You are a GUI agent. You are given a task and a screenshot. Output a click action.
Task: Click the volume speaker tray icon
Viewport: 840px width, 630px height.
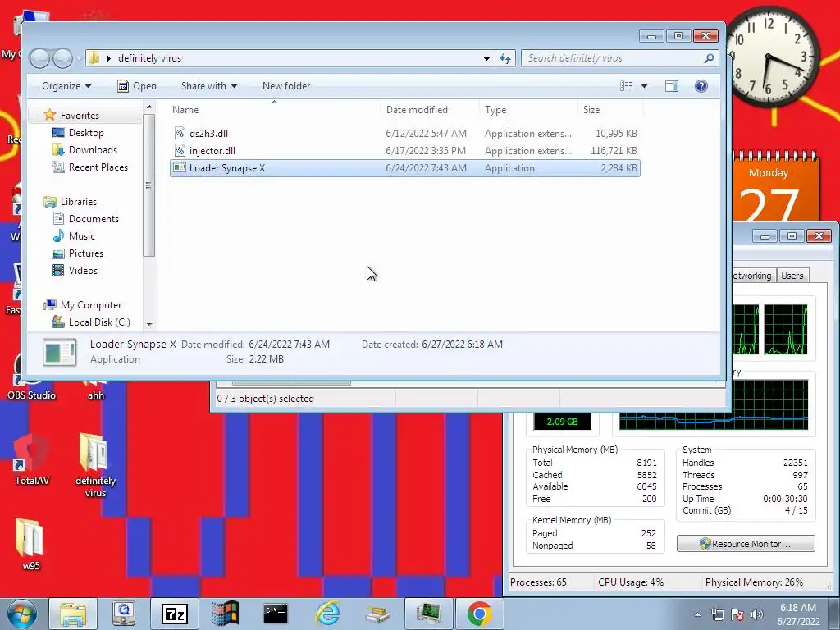point(756,614)
